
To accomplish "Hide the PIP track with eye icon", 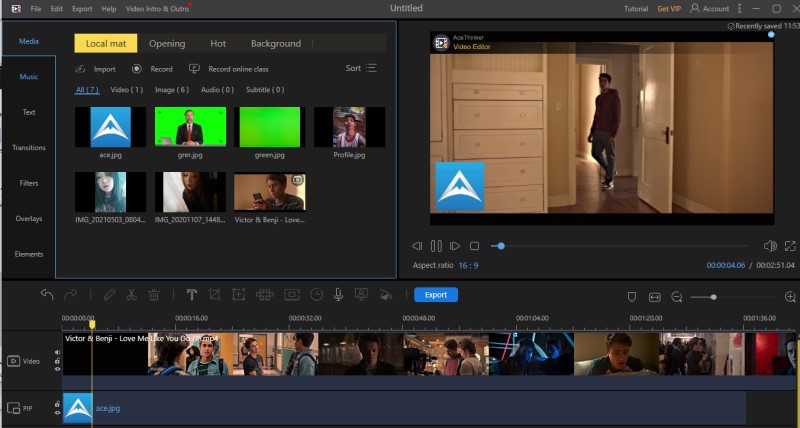I will click(57, 413).
